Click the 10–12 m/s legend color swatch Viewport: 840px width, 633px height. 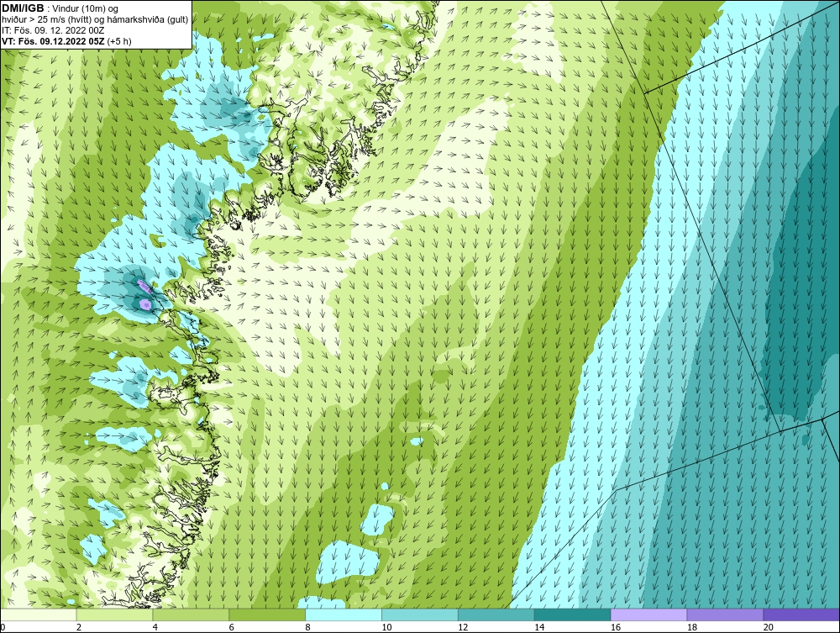pos(420,615)
